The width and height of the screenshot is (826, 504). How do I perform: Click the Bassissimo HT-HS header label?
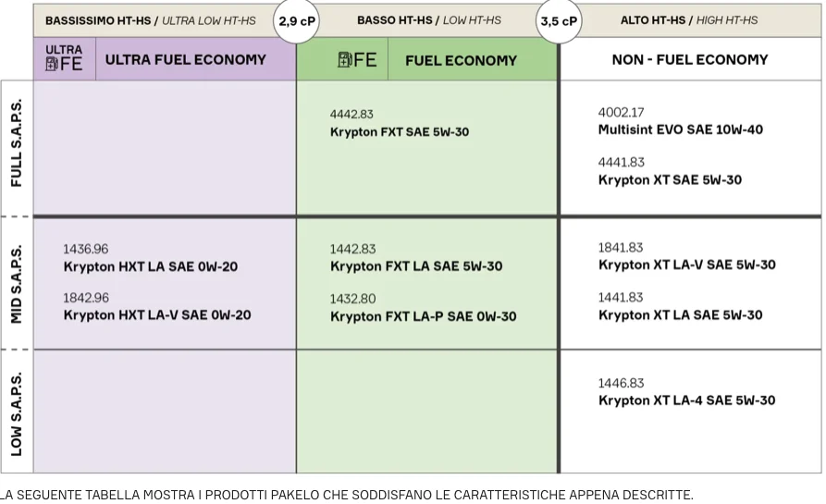[x=151, y=21]
